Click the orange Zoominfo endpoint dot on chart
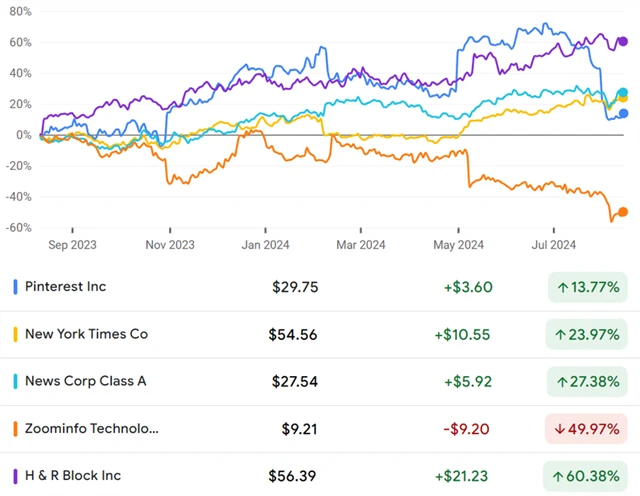Screen dimensions: 640x496 coord(623,212)
